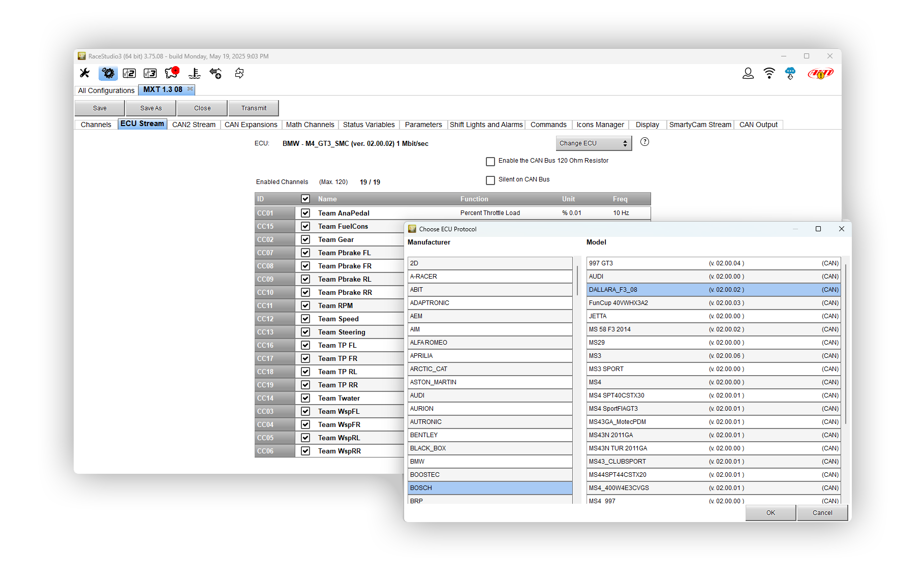The width and height of the screenshot is (924, 579).
Task: Click the CC01 channel ID cell
Action: coord(274,213)
